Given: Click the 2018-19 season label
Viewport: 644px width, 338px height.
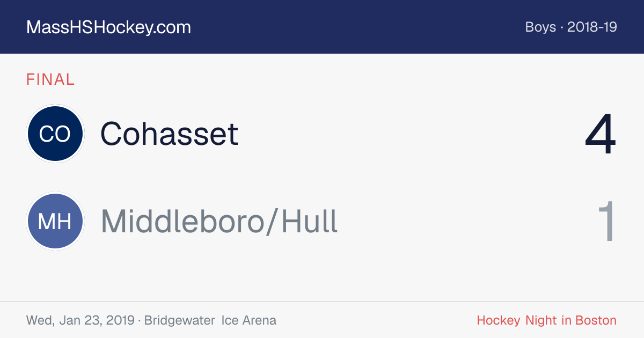Looking at the screenshot, I should tap(592, 27).
